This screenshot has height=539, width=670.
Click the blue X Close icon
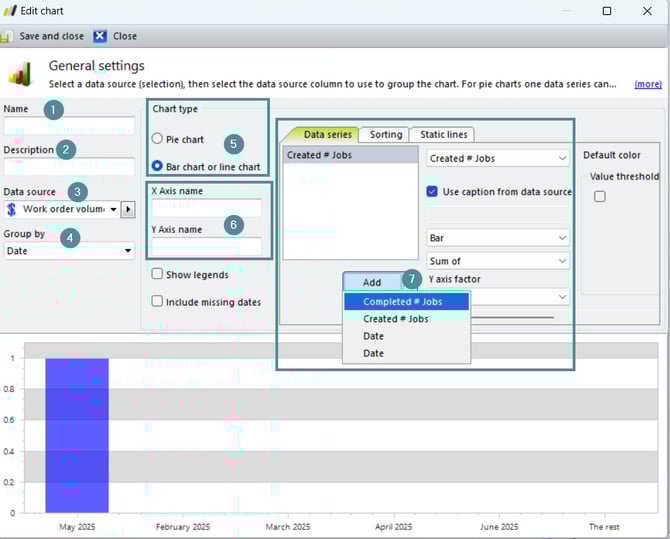[x=100, y=36]
